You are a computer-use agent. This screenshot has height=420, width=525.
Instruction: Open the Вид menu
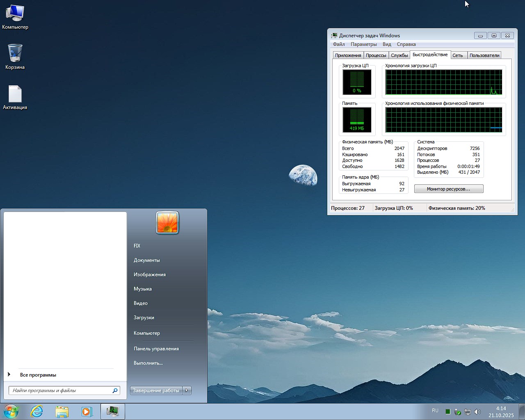pos(387,44)
